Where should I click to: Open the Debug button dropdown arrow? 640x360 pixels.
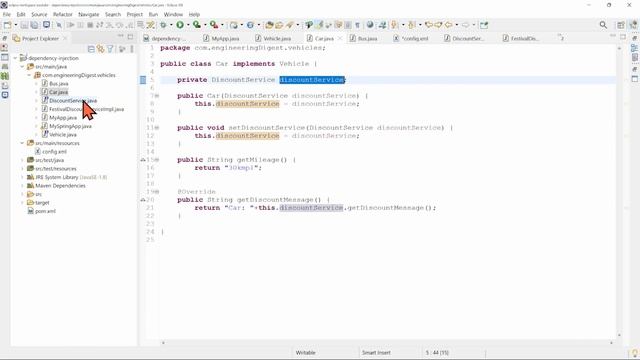click(171, 25)
